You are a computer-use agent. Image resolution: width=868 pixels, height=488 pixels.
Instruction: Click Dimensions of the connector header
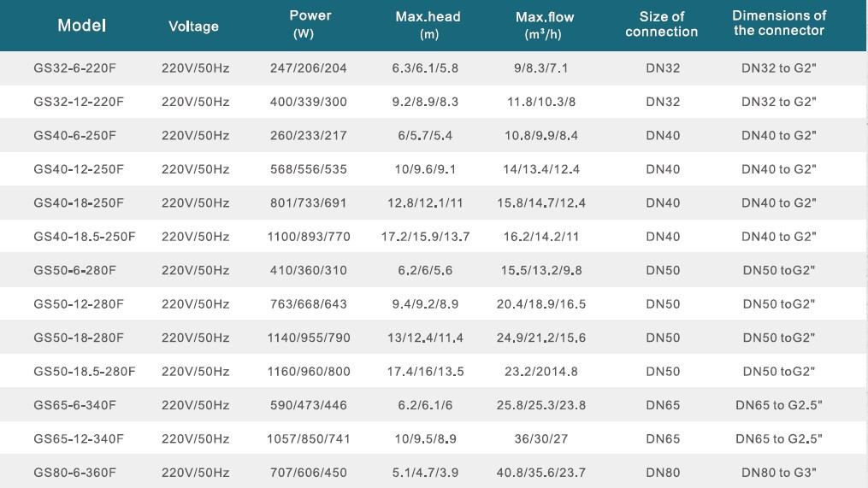tap(779, 23)
